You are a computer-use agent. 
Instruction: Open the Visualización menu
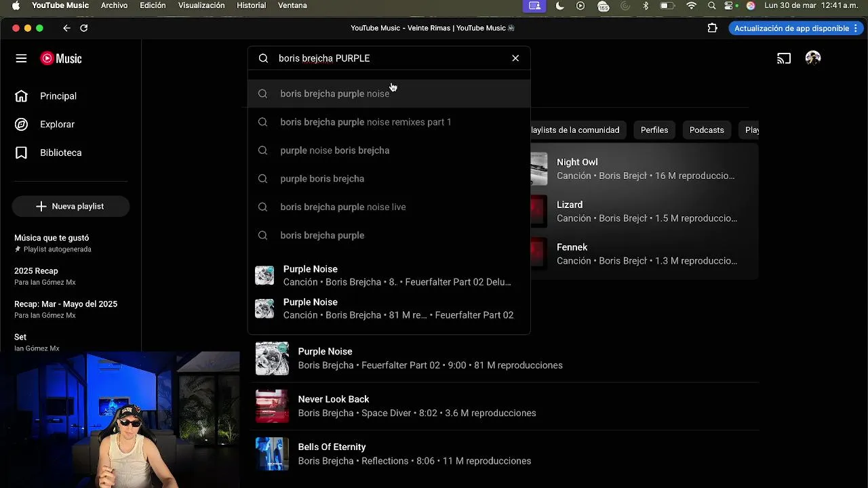[201, 5]
